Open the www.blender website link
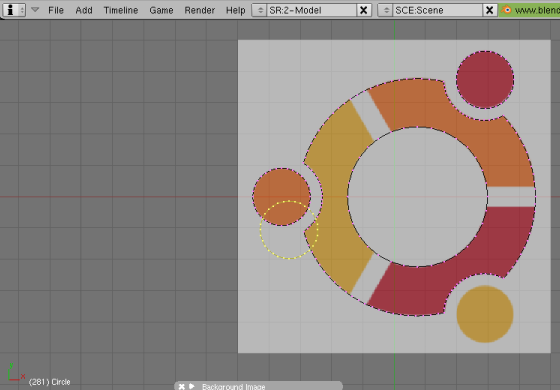The image size is (560, 390). coord(530,10)
